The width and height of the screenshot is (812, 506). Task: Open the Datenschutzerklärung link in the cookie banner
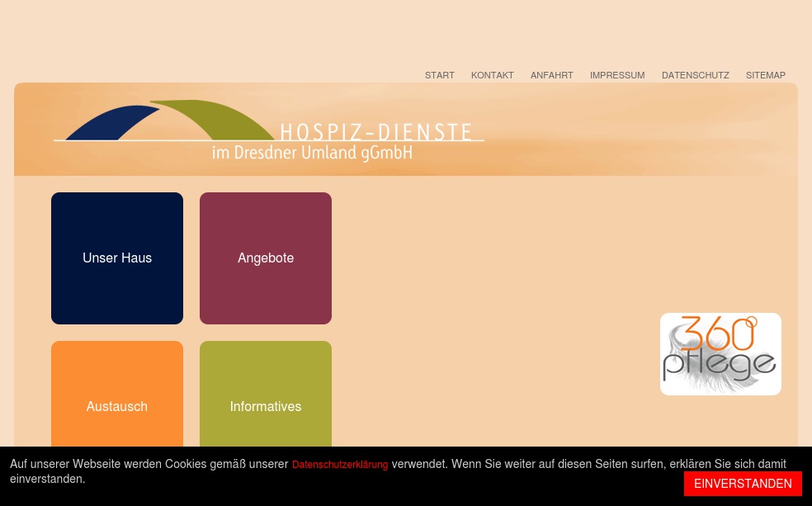click(x=340, y=464)
